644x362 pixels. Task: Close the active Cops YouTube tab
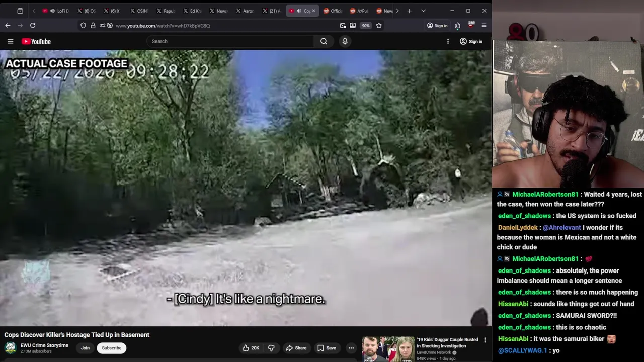[313, 11]
